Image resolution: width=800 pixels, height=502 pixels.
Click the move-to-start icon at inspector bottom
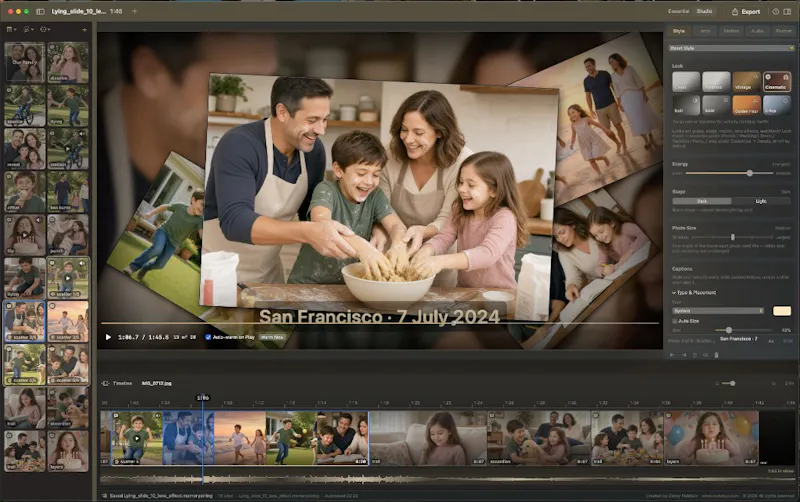click(x=672, y=355)
